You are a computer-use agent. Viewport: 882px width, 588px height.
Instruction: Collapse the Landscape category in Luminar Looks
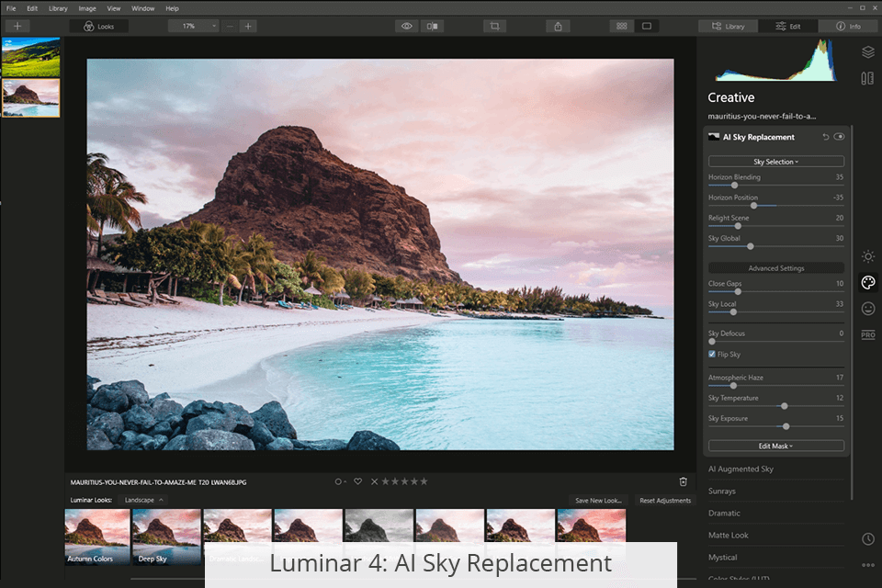143,500
